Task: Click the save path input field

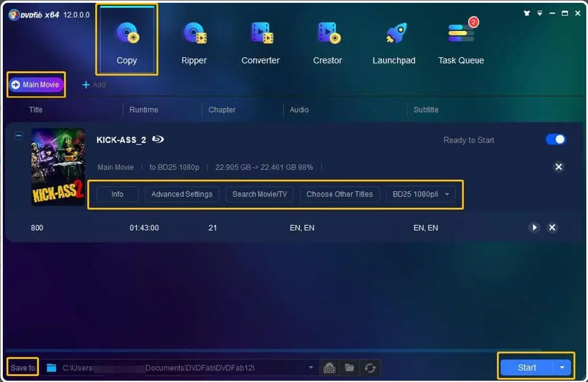Action: [180, 368]
